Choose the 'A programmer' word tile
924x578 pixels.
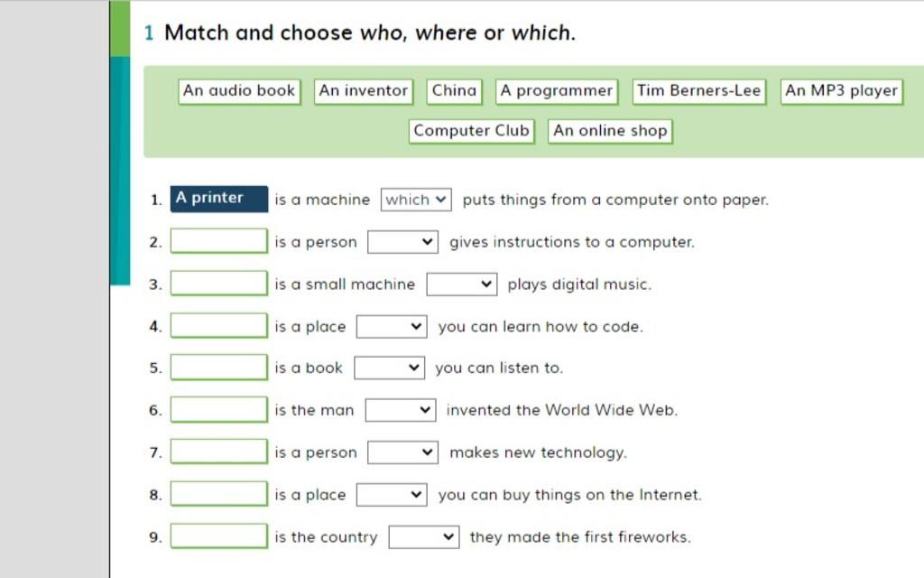tap(557, 91)
